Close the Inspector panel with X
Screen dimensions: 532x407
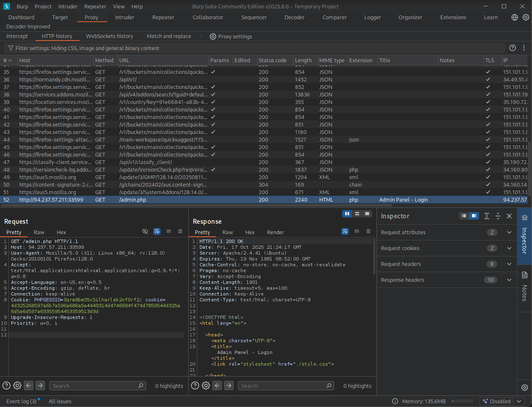(x=509, y=216)
